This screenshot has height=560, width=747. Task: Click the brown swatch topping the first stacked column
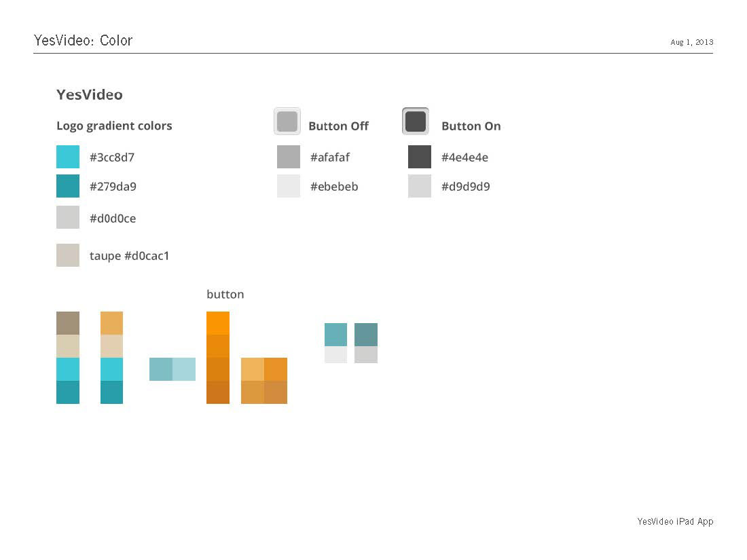tap(68, 323)
